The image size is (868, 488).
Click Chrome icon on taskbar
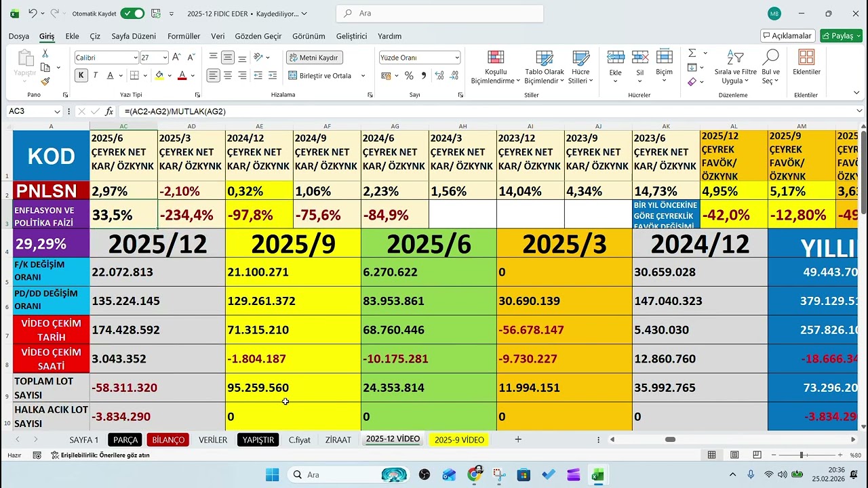pos(474,474)
